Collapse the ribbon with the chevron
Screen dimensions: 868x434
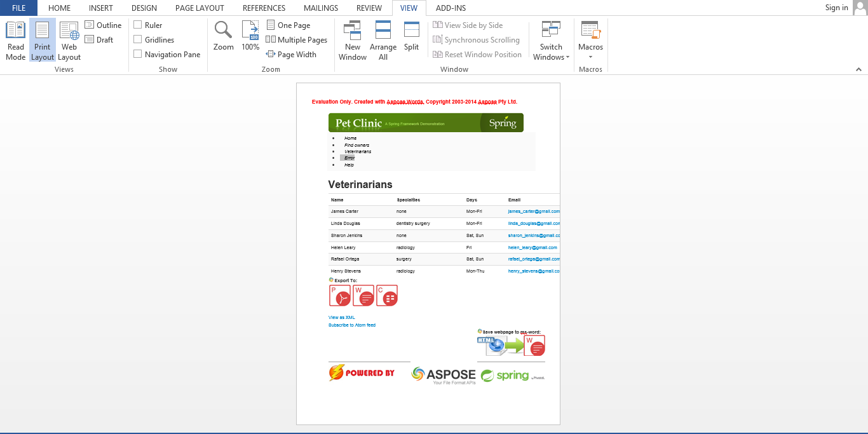[x=858, y=69]
